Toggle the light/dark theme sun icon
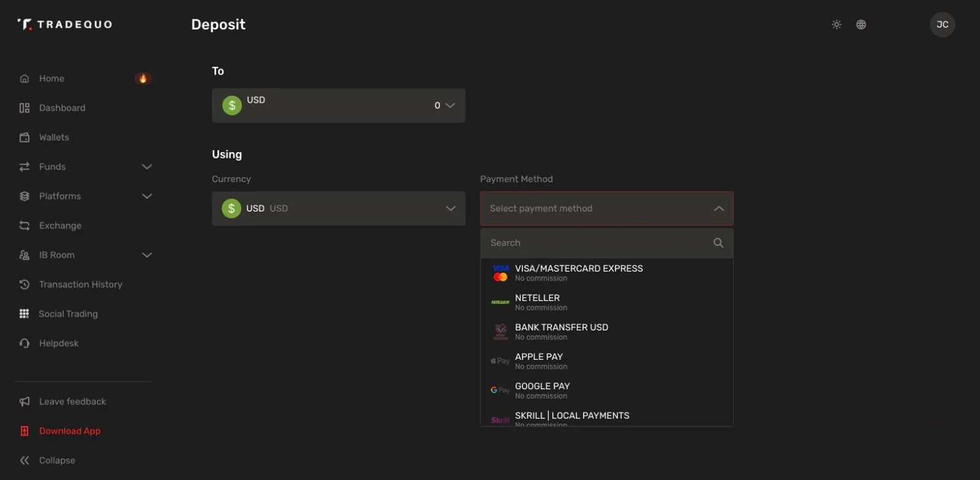The image size is (980, 480). 836,25
